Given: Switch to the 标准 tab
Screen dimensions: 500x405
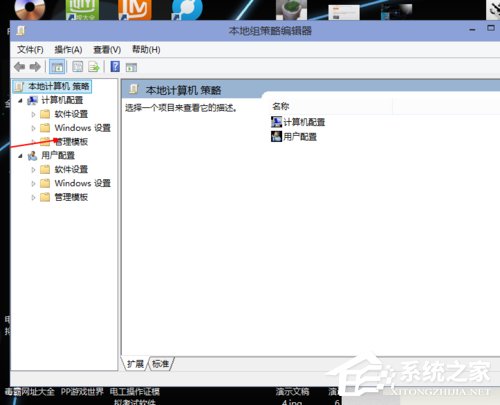Looking at the screenshot, I should click(x=161, y=364).
